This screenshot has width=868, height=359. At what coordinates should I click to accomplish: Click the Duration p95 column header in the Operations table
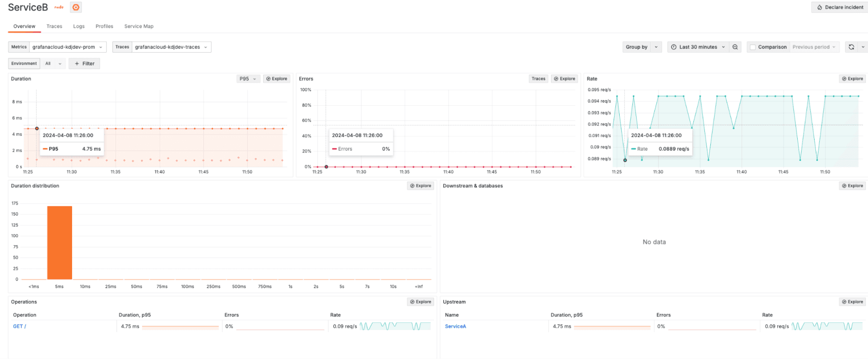coord(135,315)
